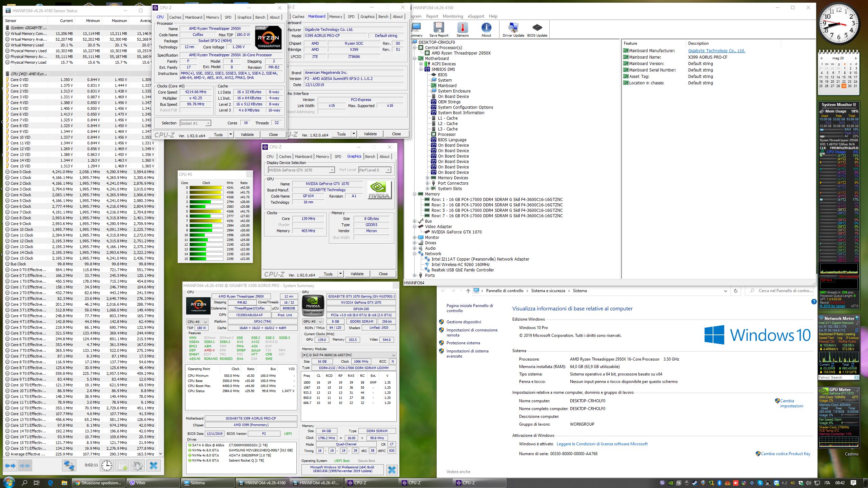Launch Driver Update from HWiNFO64 toolbar
The height and width of the screenshot is (488, 868).
pos(513,29)
